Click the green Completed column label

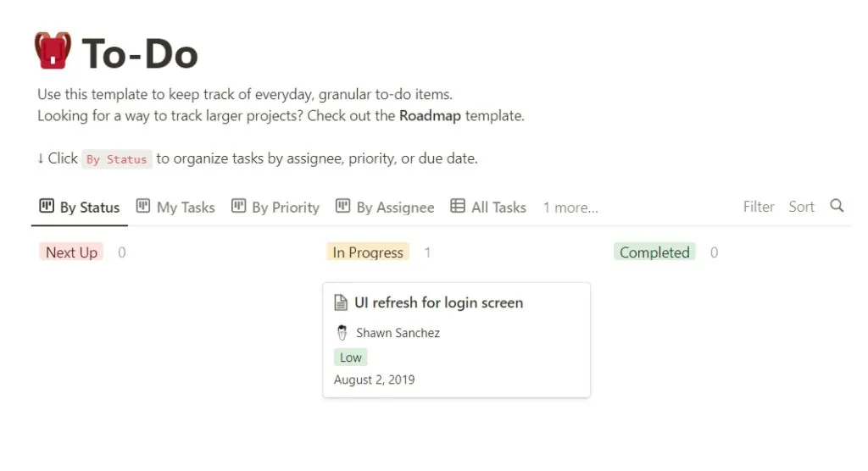click(654, 252)
